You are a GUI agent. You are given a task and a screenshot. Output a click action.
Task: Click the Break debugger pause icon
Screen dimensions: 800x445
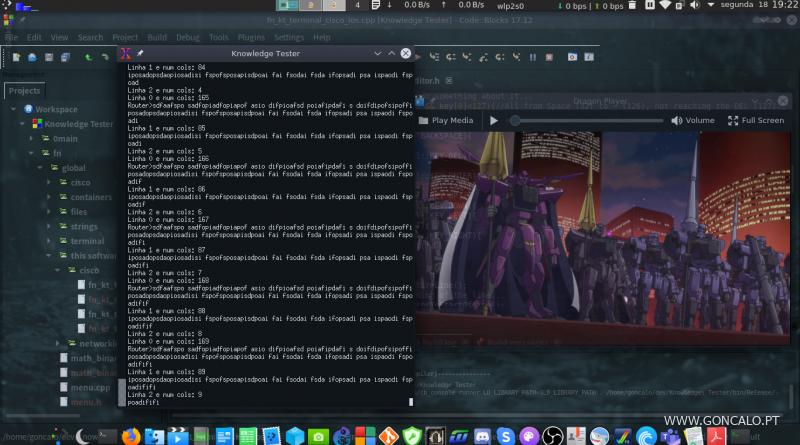pos(533,57)
